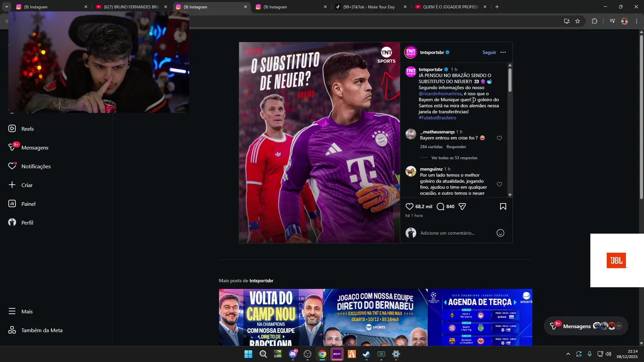Open Chrome extensions puzzle icon
The height and width of the screenshot is (362, 644).
(x=594, y=21)
